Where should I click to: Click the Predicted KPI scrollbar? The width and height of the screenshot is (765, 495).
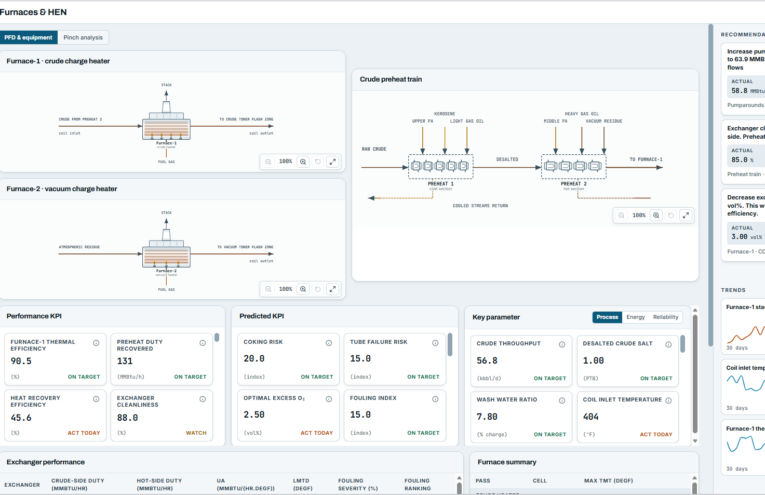click(450, 344)
